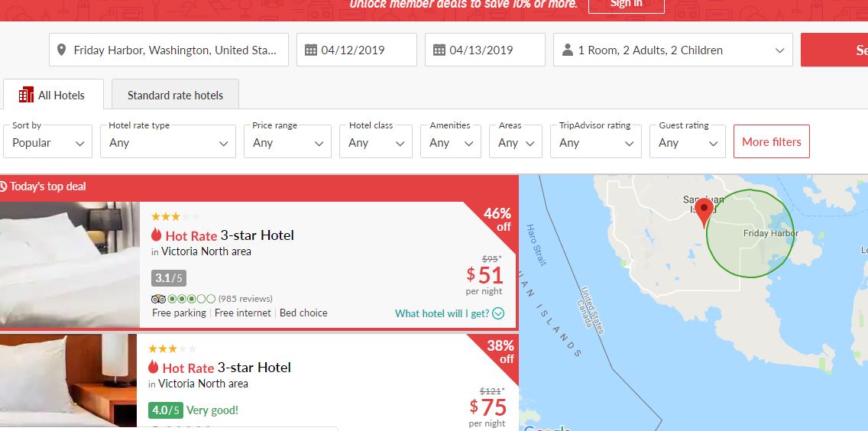
Task: Open the Amenities filter dropdown
Action: (x=449, y=143)
